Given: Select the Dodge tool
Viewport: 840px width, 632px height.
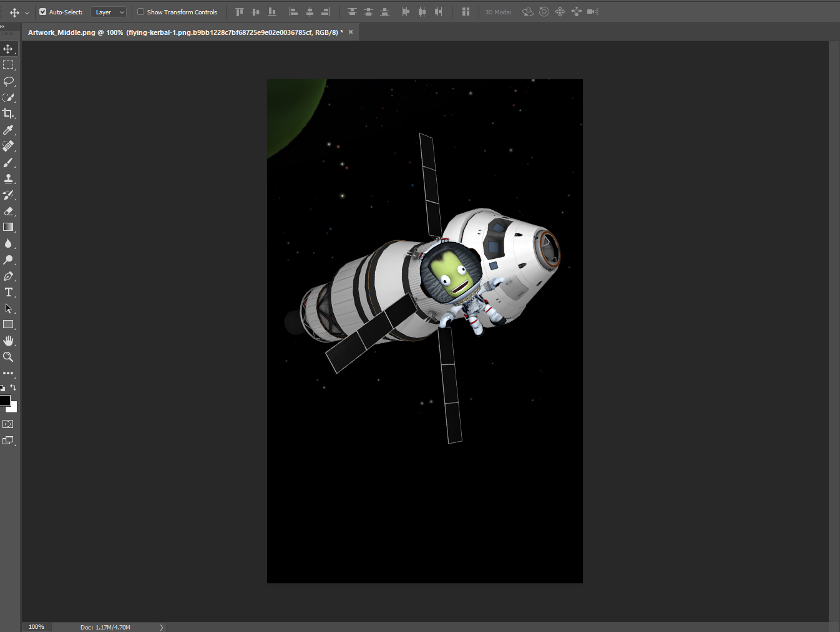Looking at the screenshot, I should (8, 260).
